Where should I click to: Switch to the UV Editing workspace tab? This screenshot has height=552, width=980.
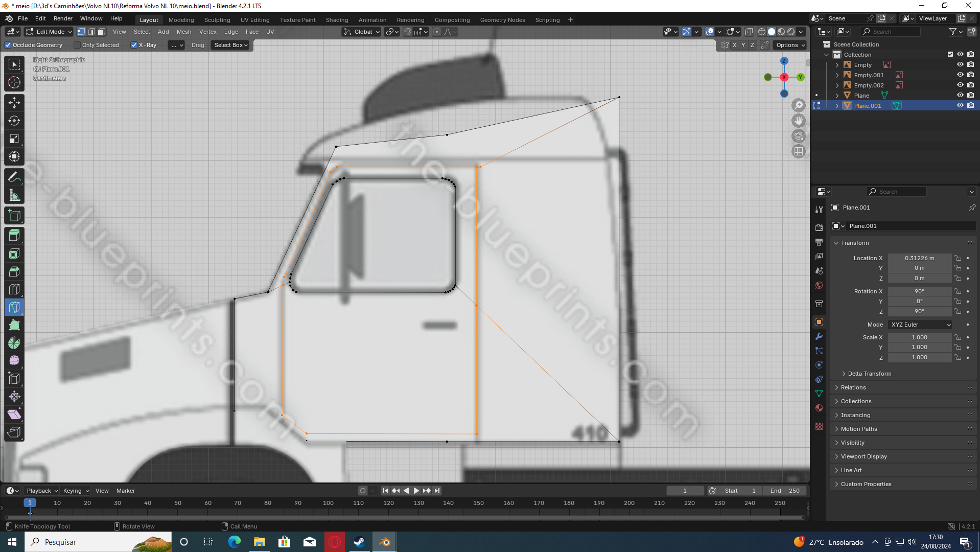255,20
